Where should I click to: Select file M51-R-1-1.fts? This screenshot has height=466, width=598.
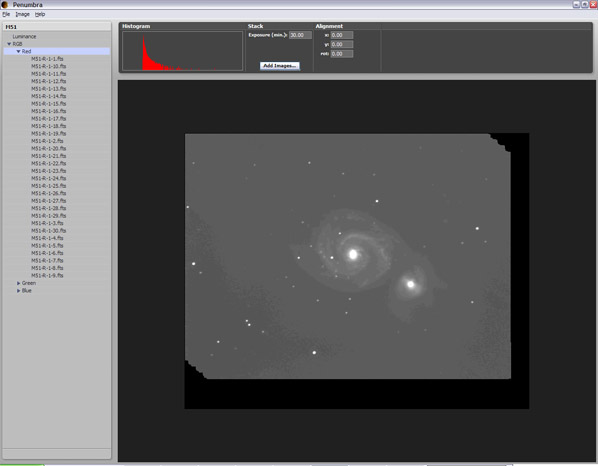click(47, 59)
